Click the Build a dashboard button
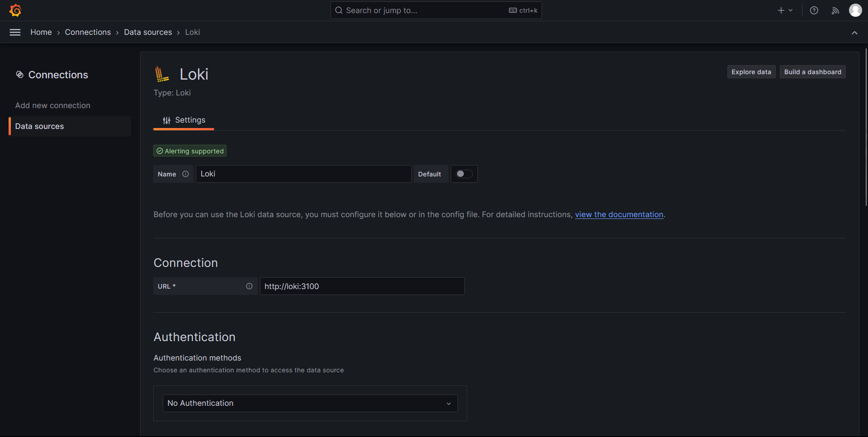 tap(812, 72)
